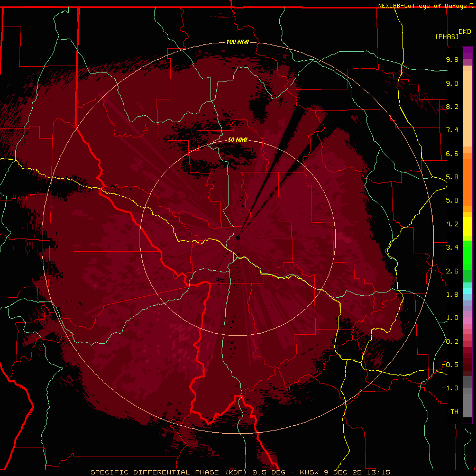Click the radar site center dot
The width and height of the screenshot is (476, 476).
coord(238,237)
